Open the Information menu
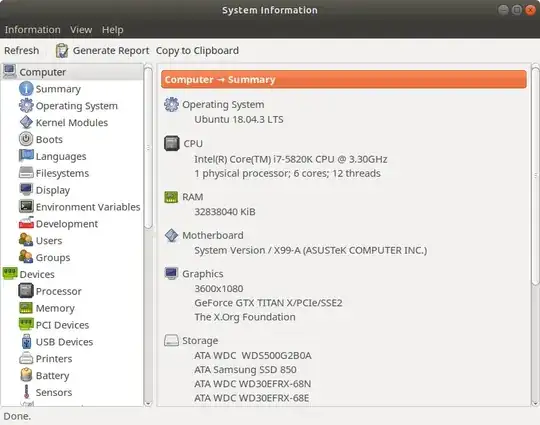 [x=32, y=30]
